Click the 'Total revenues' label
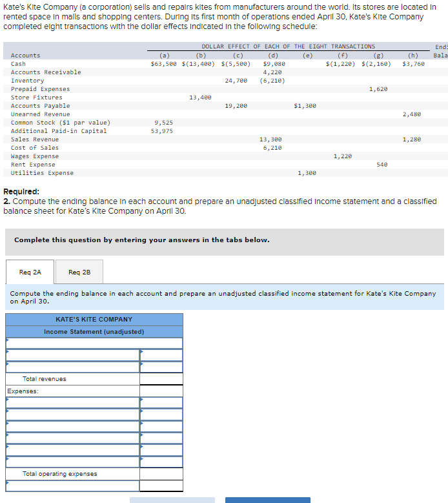 click(x=45, y=379)
